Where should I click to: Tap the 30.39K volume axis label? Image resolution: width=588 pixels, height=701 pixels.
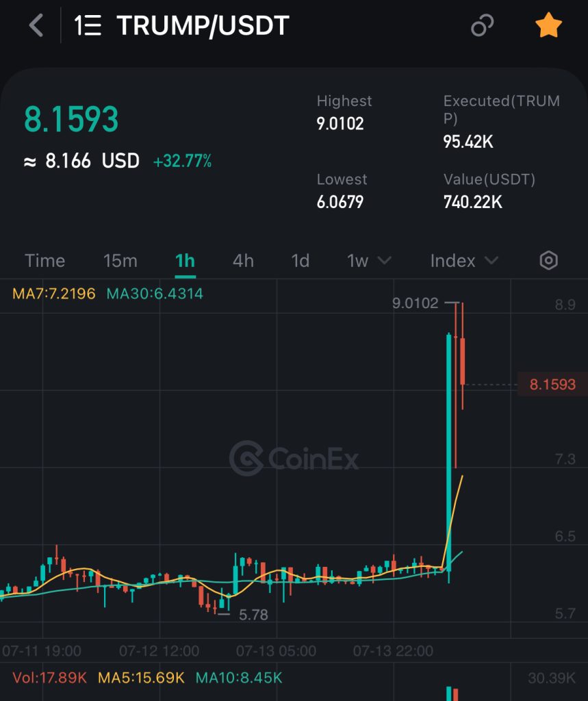click(x=552, y=678)
